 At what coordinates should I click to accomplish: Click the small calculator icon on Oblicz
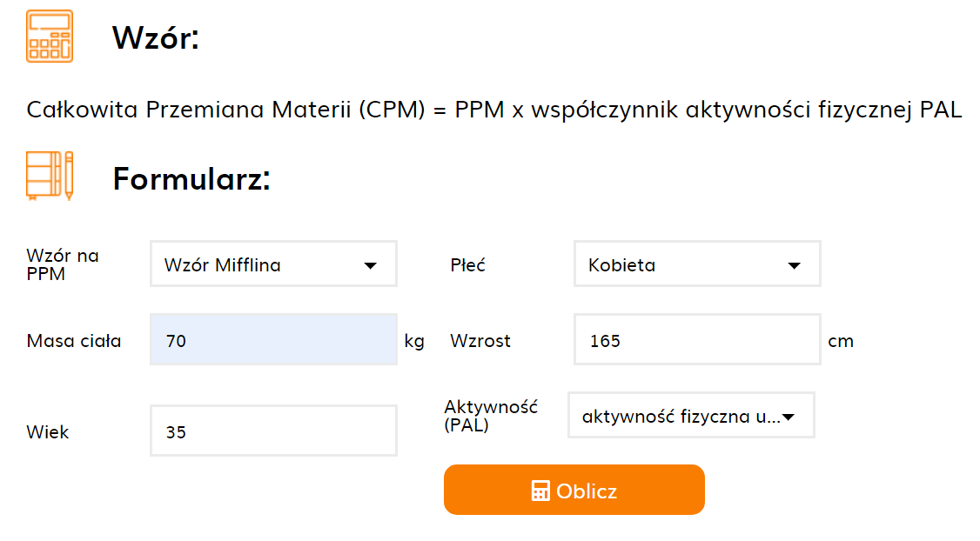coord(540,491)
